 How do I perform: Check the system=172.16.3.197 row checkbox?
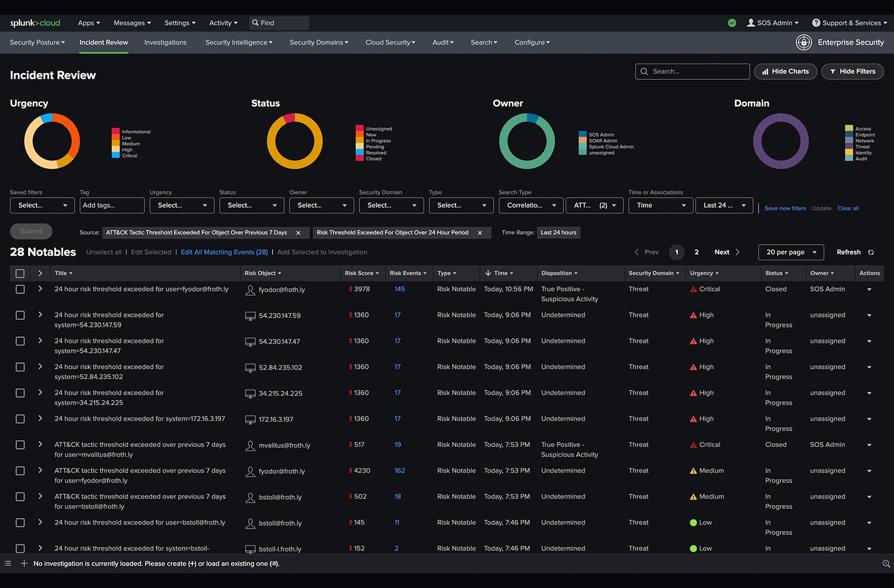pyautogui.click(x=20, y=419)
